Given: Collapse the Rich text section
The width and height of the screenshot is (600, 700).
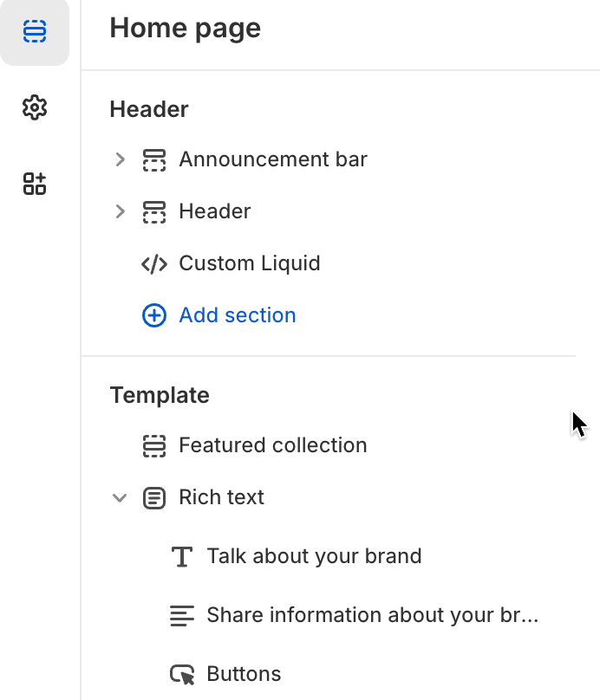Looking at the screenshot, I should [x=120, y=497].
